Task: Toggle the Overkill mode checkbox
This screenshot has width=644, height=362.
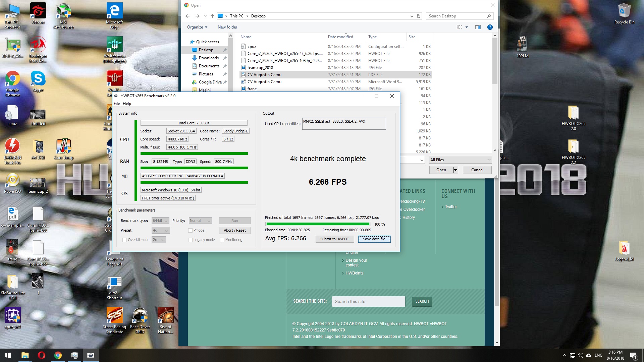Action: pos(124,240)
